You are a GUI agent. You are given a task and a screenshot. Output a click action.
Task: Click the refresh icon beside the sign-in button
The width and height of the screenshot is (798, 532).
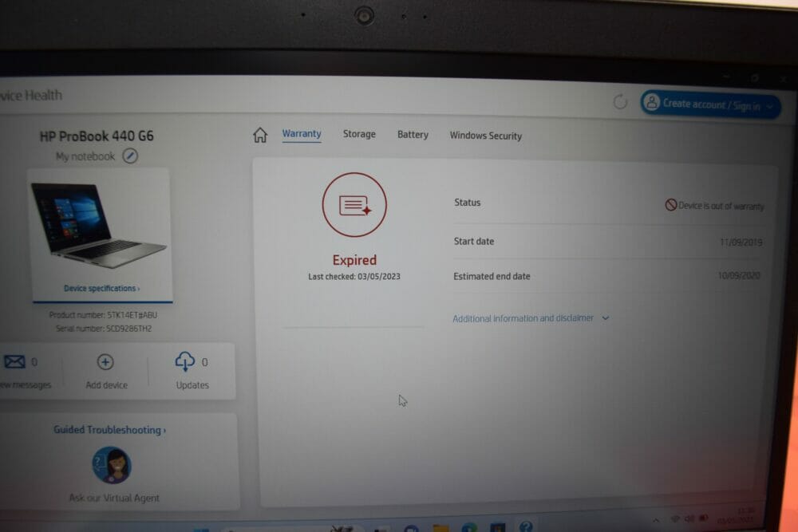pos(620,102)
